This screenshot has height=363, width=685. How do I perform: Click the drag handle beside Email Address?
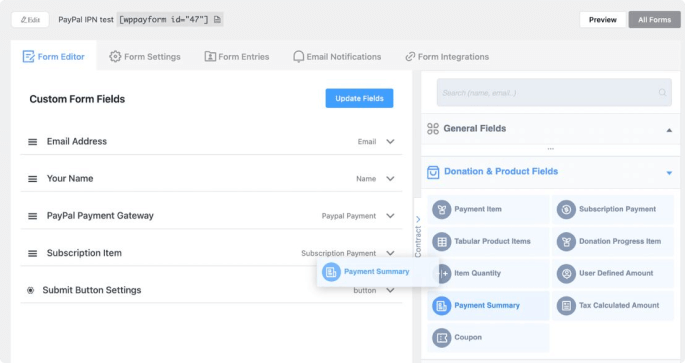[x=32, y=142]
